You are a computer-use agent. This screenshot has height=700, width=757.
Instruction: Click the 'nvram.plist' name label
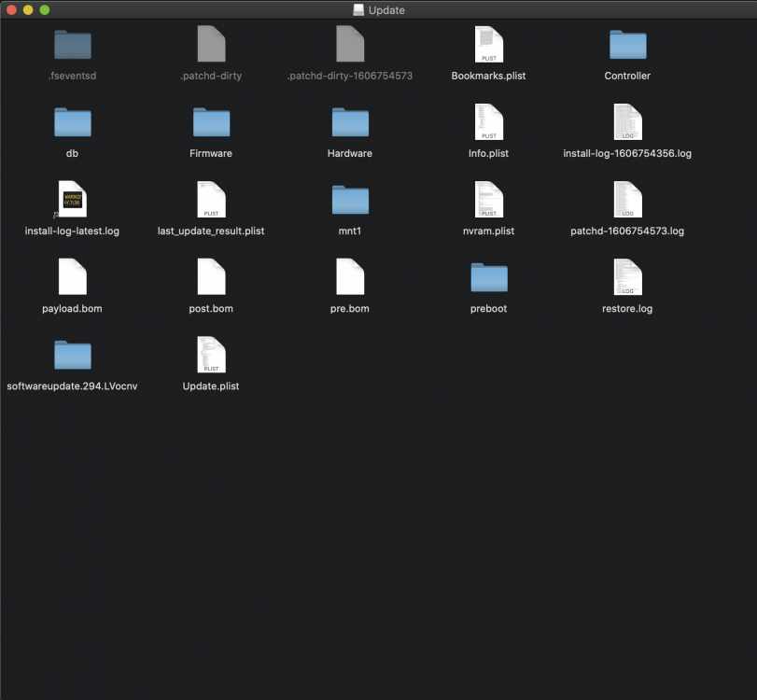point(488,231)
